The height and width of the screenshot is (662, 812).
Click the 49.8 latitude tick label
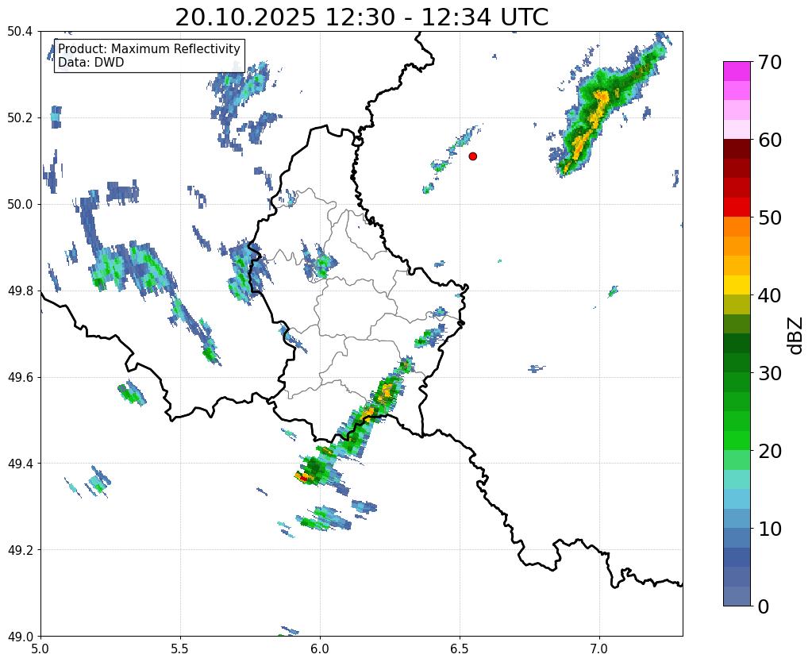(20, 291)
